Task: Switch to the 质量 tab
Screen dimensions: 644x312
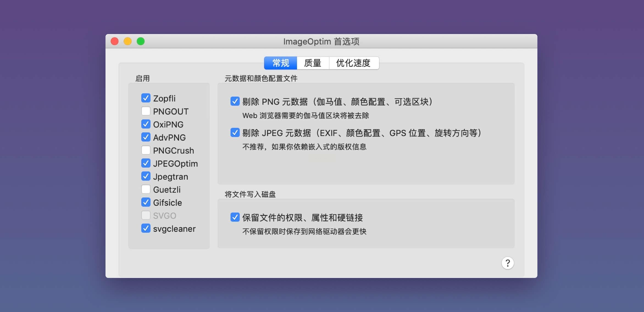Action: point(313,63)
